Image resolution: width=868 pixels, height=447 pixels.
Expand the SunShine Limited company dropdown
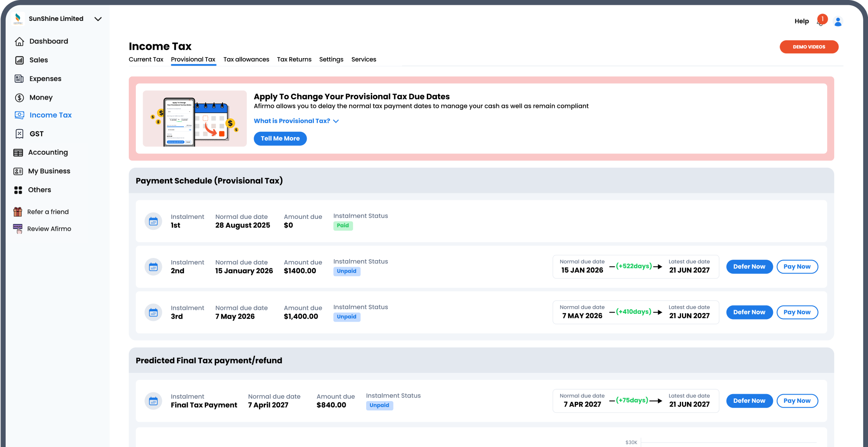[x=98, y=19]
